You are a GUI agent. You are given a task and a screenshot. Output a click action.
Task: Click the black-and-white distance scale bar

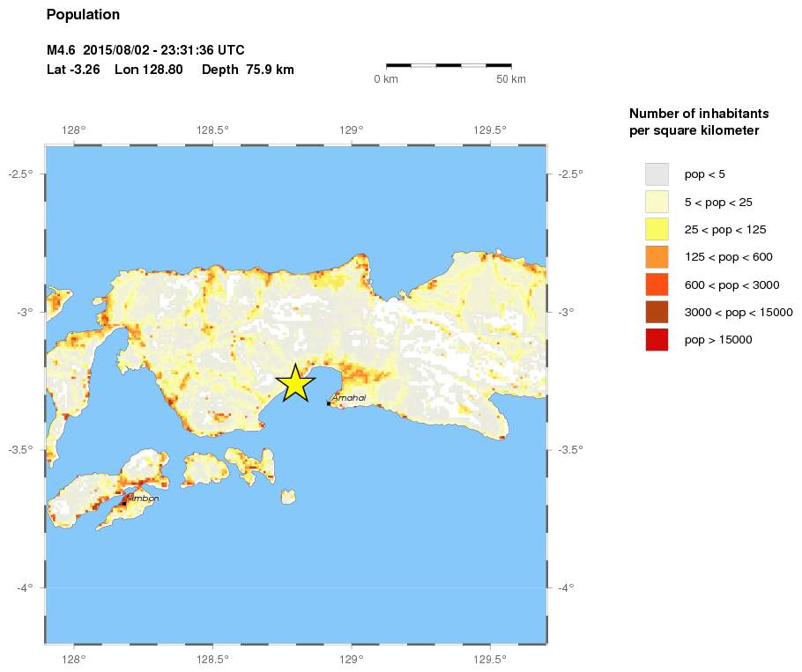click(449, 65)
